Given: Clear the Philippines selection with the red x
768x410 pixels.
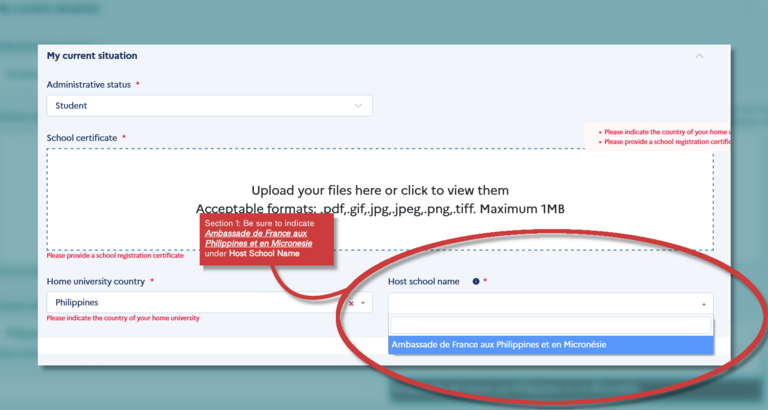Looking at the screenshot, I should tap(351, 304).
